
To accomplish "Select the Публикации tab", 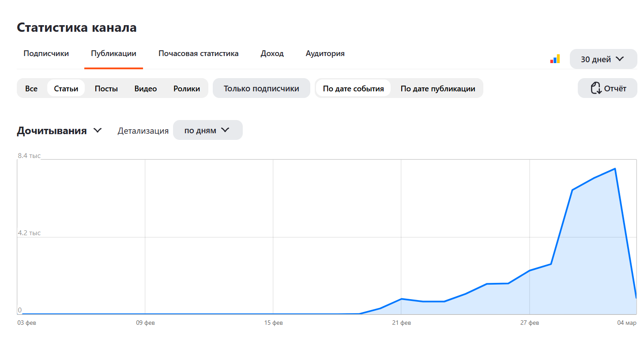I will [x=113, y=53].
